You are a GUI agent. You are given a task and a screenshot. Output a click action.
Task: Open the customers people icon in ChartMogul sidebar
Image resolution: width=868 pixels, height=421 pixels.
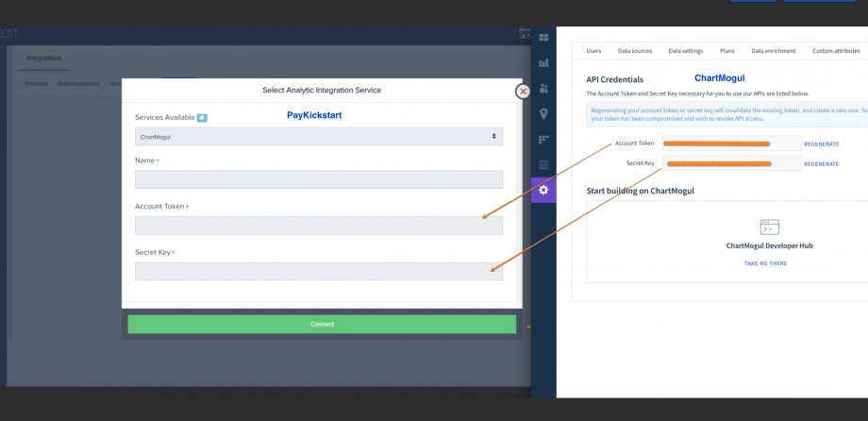point(543,89)
